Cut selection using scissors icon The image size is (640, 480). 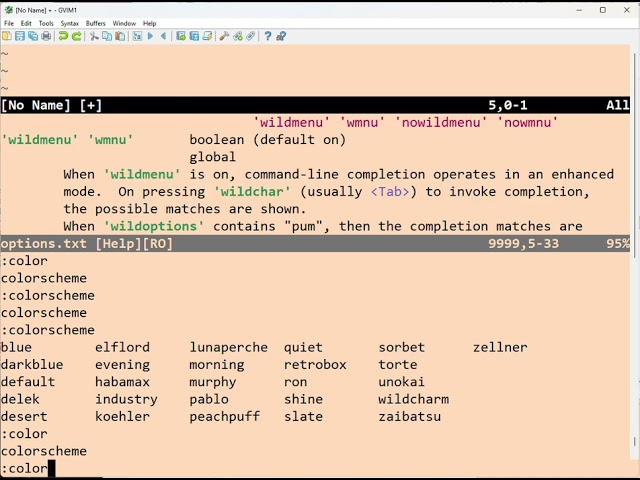coord(94,36)
